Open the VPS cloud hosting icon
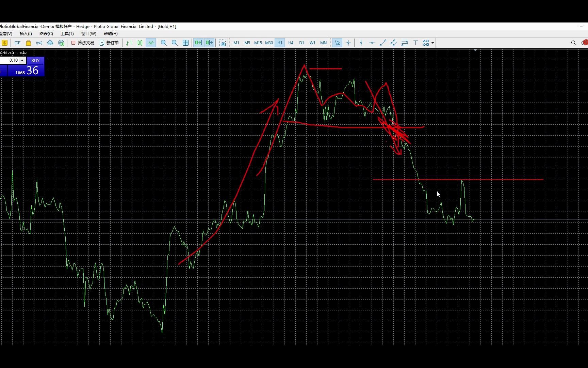Image resolution: width=588 pixels, height=368 pixels. tap(50, 43)
